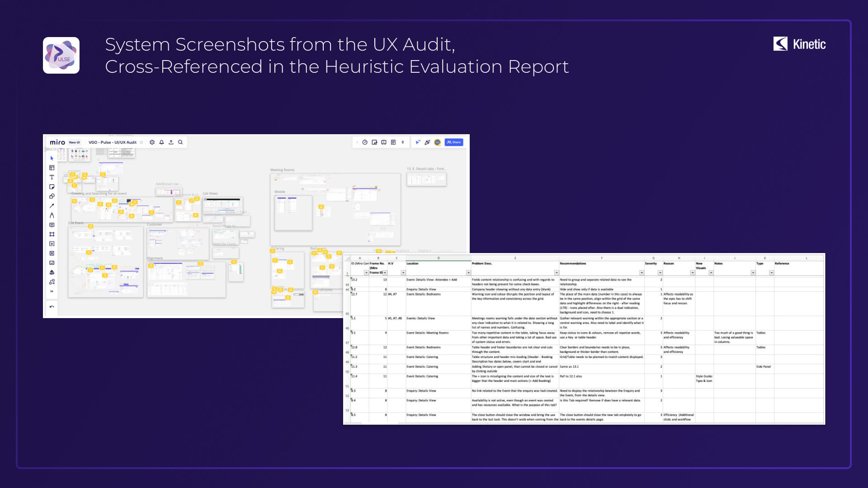This screenshot has height=488, width=868.
Task: Choose the Shapes tool in Miro sidebar
Action: (52, 196)
